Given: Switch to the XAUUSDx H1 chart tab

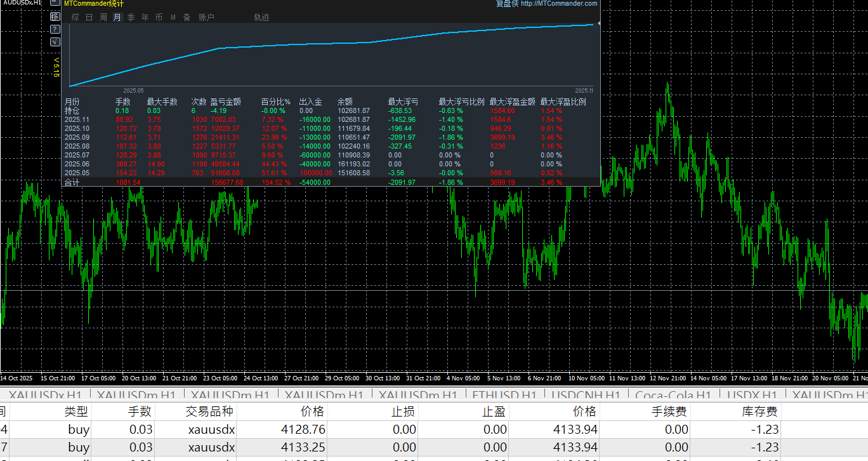Looking at the screenshot, I should [x=46, y=396].
